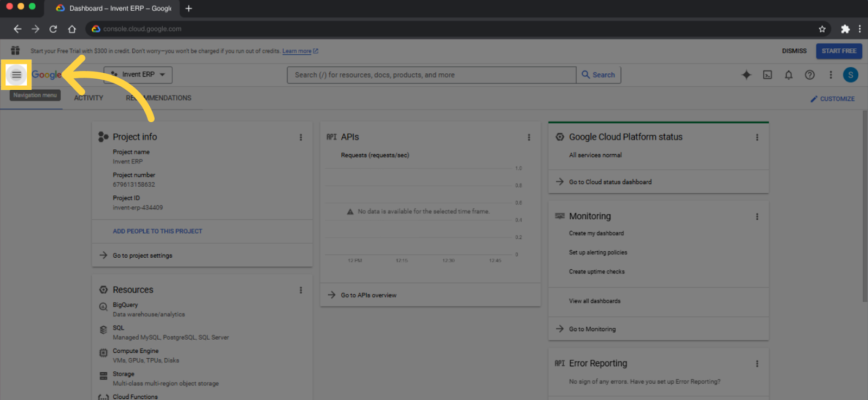The width and height of the screenshot is (868, 400).
Task: Click Create my dashboard link
Action: tap(596, 233)
